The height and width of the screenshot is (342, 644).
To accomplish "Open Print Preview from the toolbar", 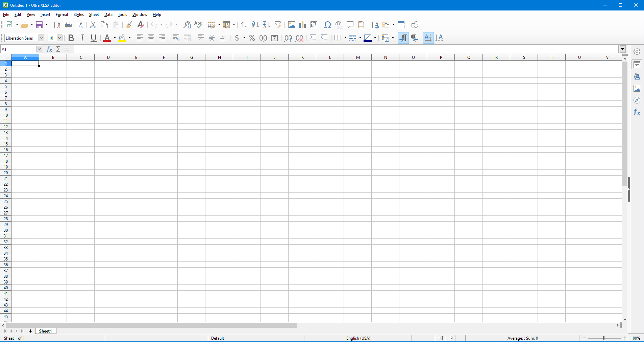I will coord(80,25).
